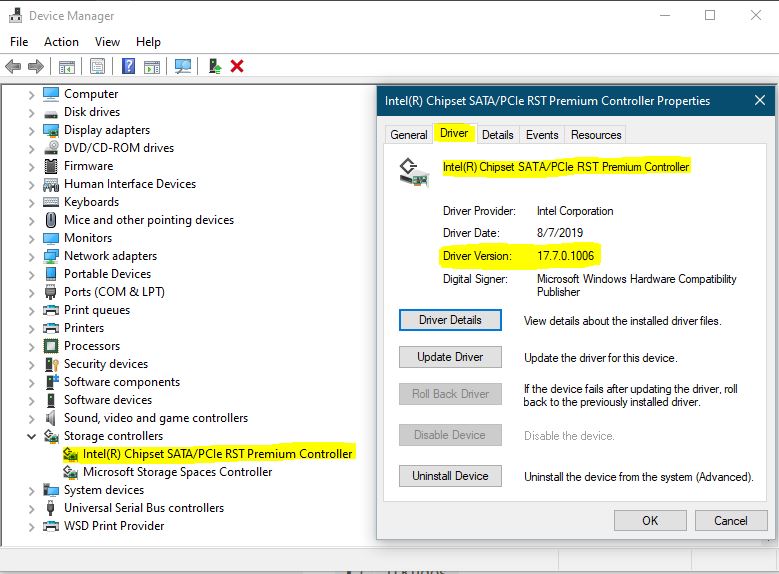779x574 pixels.
Task: Click the red X Uninstall device icon
Action: [x=237, y=66]
